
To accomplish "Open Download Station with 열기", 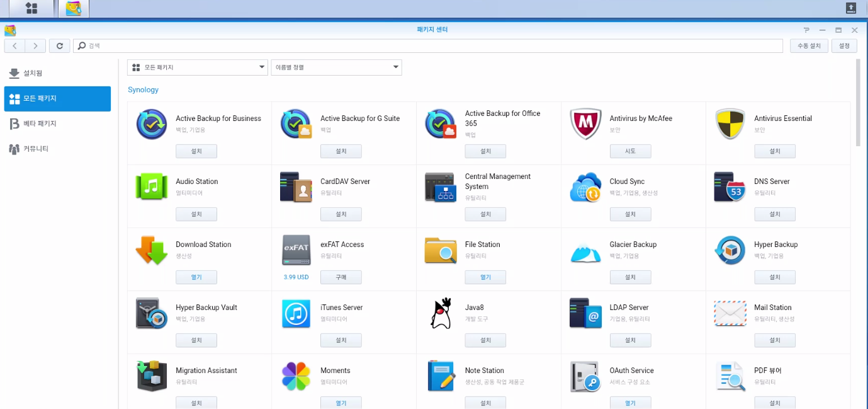I will (196, 277).
